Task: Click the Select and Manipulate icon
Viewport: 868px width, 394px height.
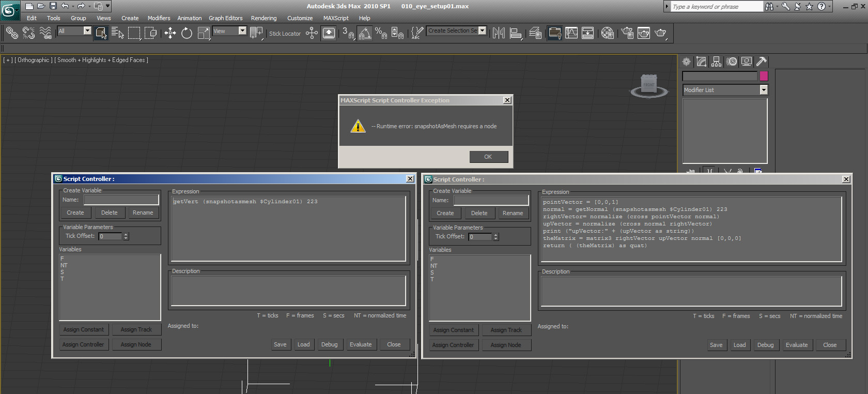Action: tap(312, 33)
